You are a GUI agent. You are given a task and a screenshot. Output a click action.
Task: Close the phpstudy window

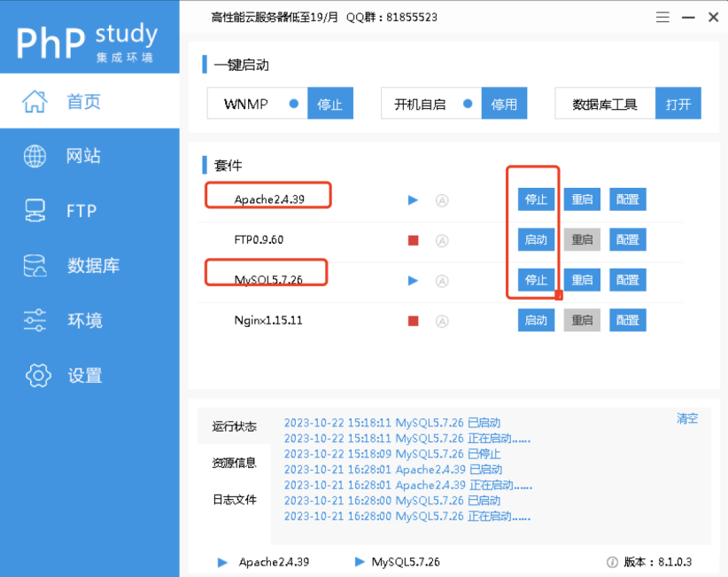tap(714, 17)
